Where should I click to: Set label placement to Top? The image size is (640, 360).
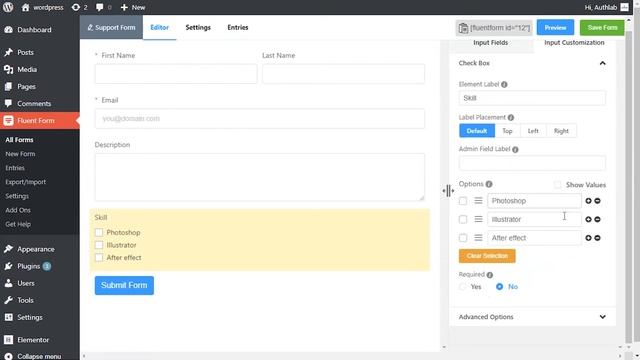[x=507, y=131]
